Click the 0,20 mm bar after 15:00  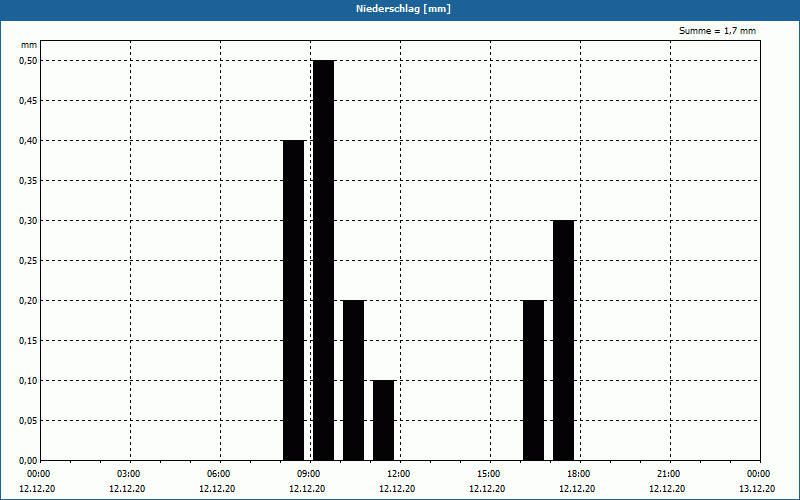534,381
